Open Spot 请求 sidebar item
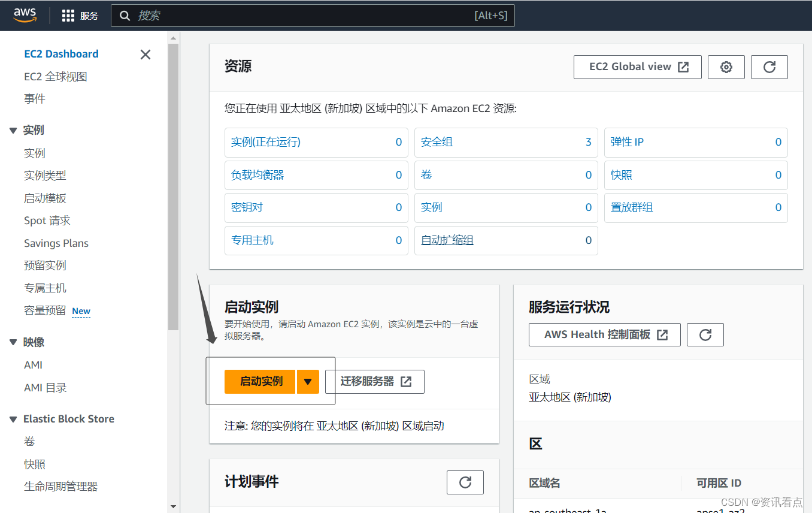This screenshot has width=812, height=513. point(47,221)
